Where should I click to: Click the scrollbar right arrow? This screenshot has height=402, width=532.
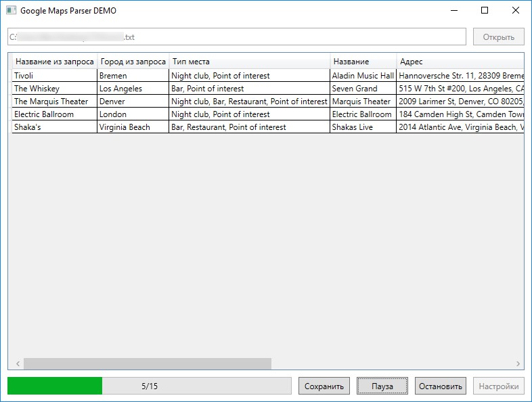[518, 363]
